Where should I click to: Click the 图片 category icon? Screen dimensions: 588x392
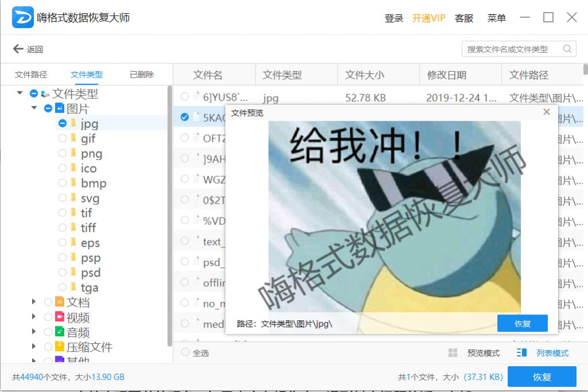60,108
